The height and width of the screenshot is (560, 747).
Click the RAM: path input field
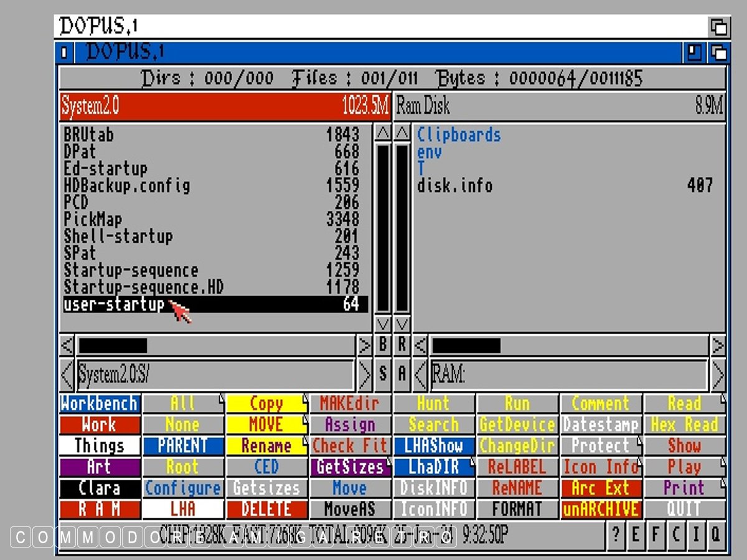(x=568, y=375)
